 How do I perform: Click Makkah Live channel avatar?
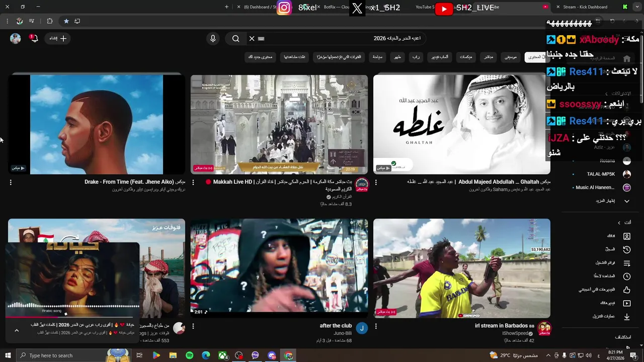point(362,185)
